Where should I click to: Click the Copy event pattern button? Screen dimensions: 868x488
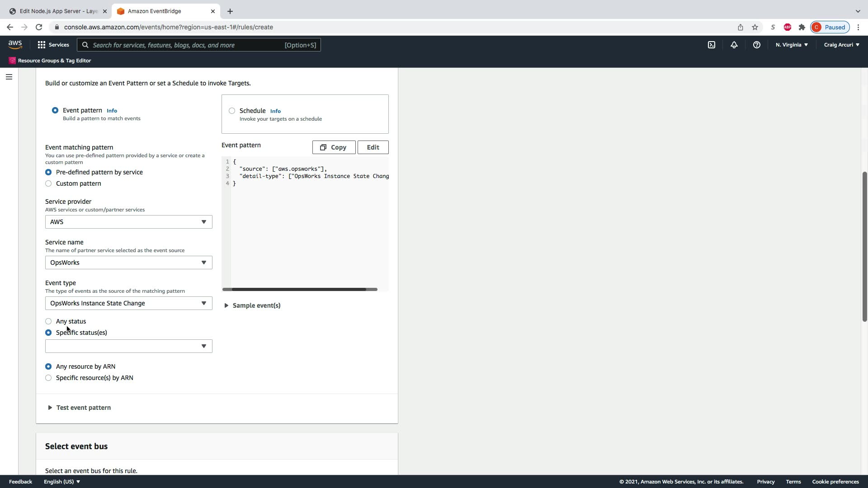334,147
